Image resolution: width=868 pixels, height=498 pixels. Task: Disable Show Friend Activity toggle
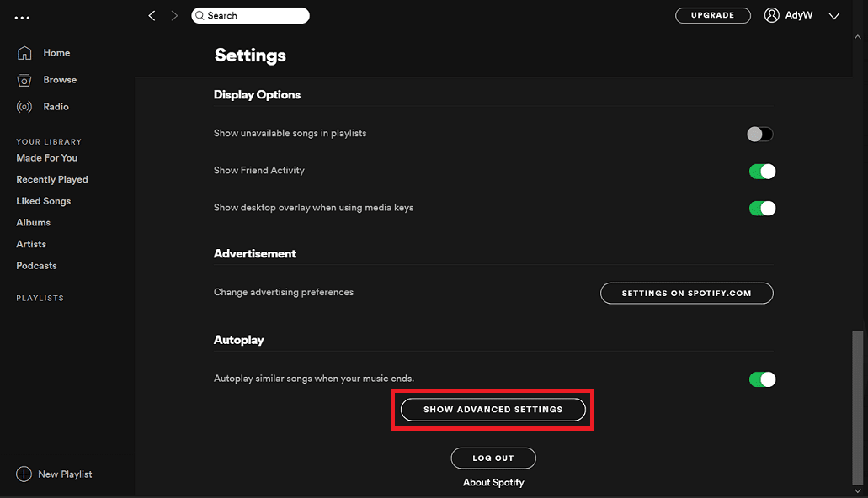point(762,172)
